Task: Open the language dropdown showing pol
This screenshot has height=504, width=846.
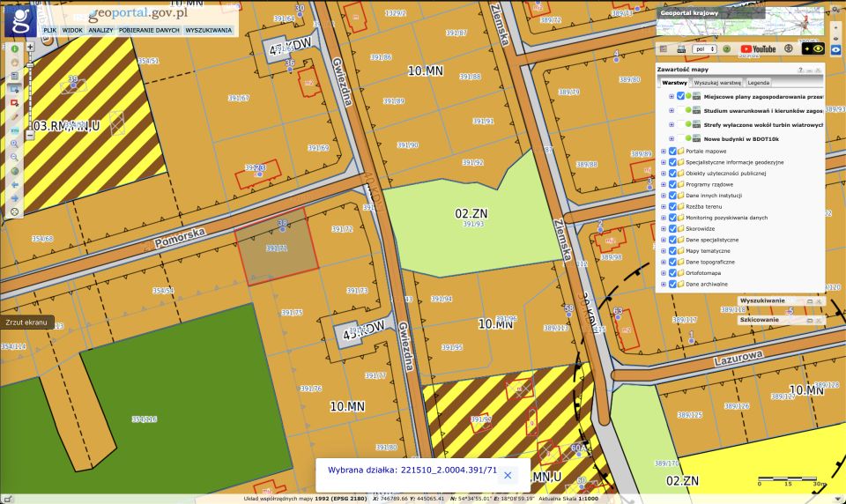Action: [x=704, y=49]
